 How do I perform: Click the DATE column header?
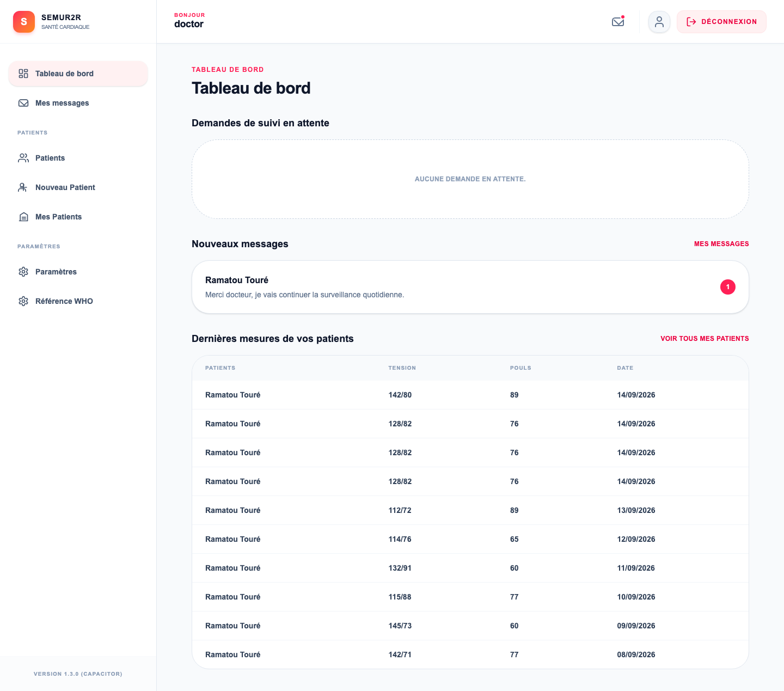click(625, 368)
